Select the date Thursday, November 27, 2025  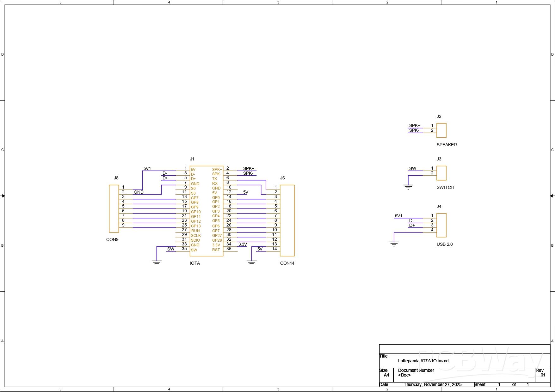point(432,384)
